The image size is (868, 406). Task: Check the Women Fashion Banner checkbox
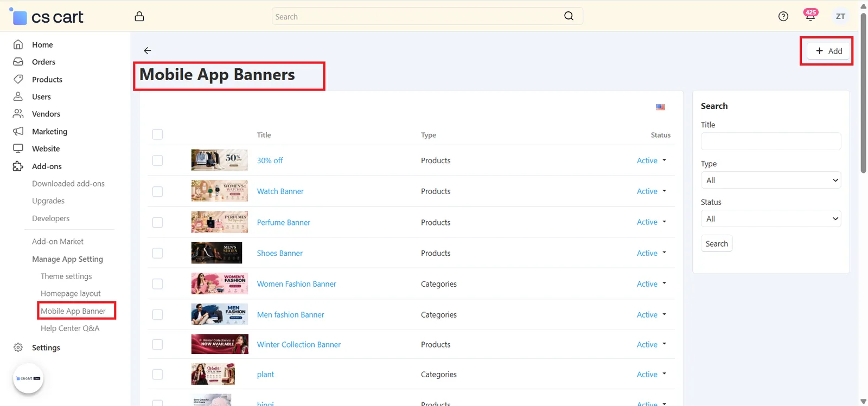tap(157, 284)
